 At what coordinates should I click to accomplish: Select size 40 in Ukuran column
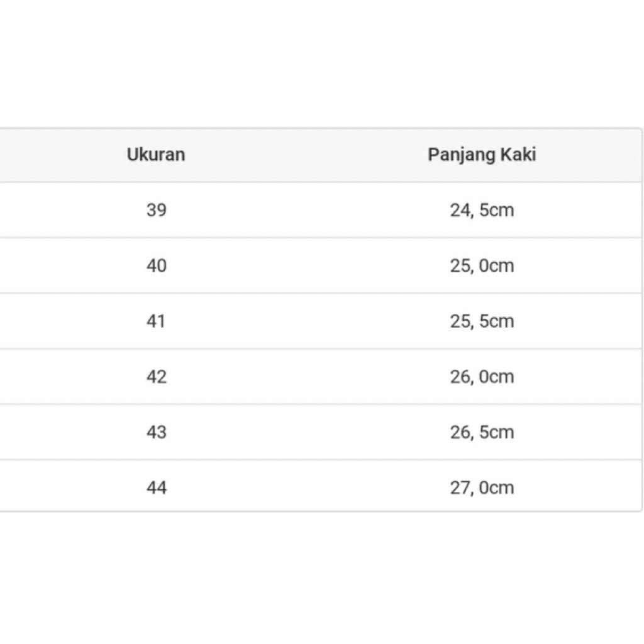coord(156,265)
